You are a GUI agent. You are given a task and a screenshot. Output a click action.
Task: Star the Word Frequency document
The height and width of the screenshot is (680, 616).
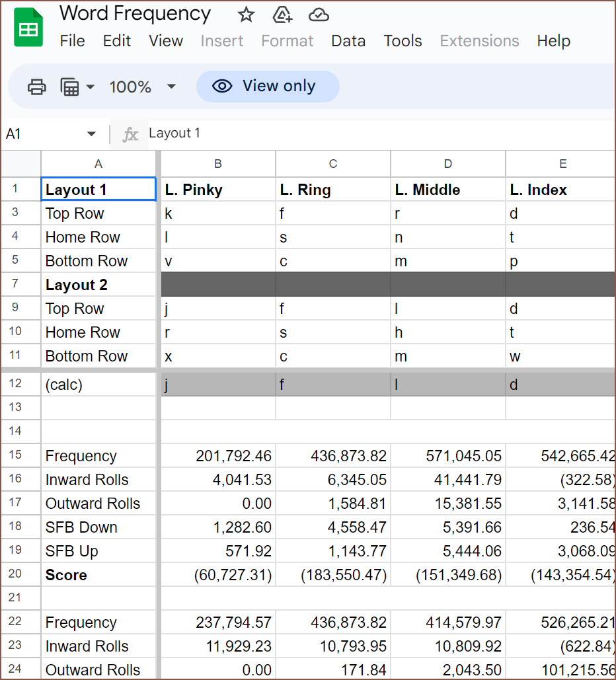pyautogui.click(x=246, y=15)
